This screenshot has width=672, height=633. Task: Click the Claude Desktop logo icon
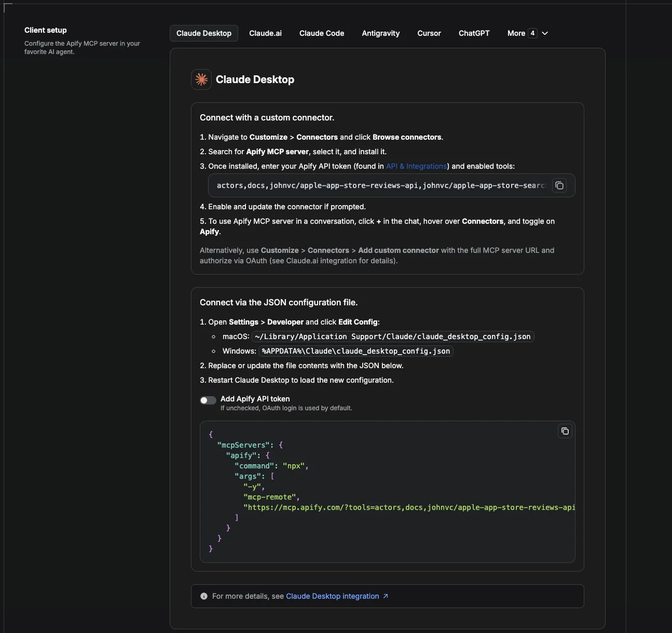[201, 79]
